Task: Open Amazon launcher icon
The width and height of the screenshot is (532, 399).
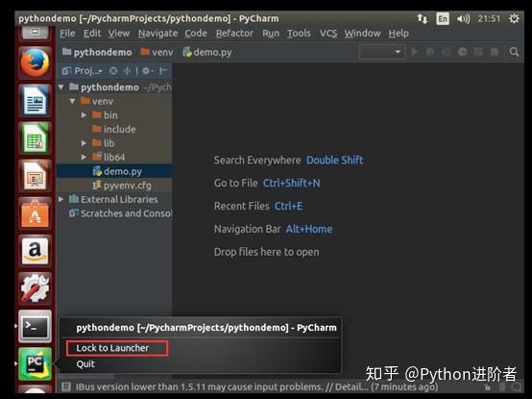Action: point(35,251)
